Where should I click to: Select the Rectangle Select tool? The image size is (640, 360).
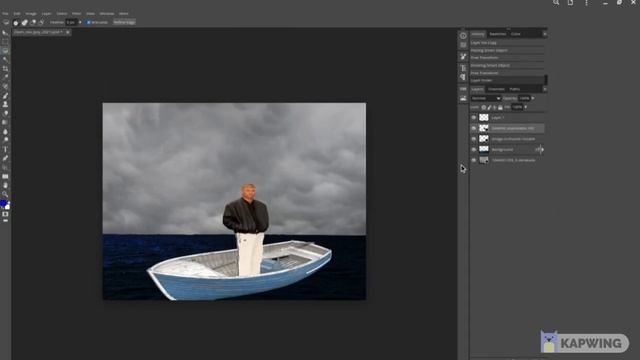(5, 42)
